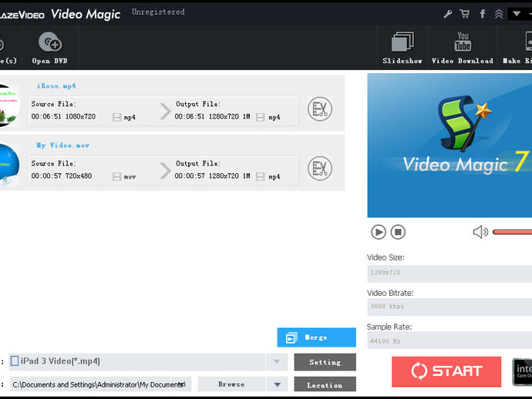Click the My Video.mov conversion arrow chevron

click(165, 170)
